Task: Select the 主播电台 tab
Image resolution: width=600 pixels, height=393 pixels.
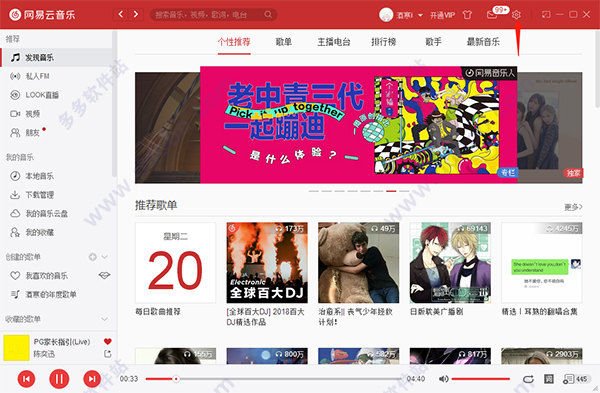Action: coord(334,42)
